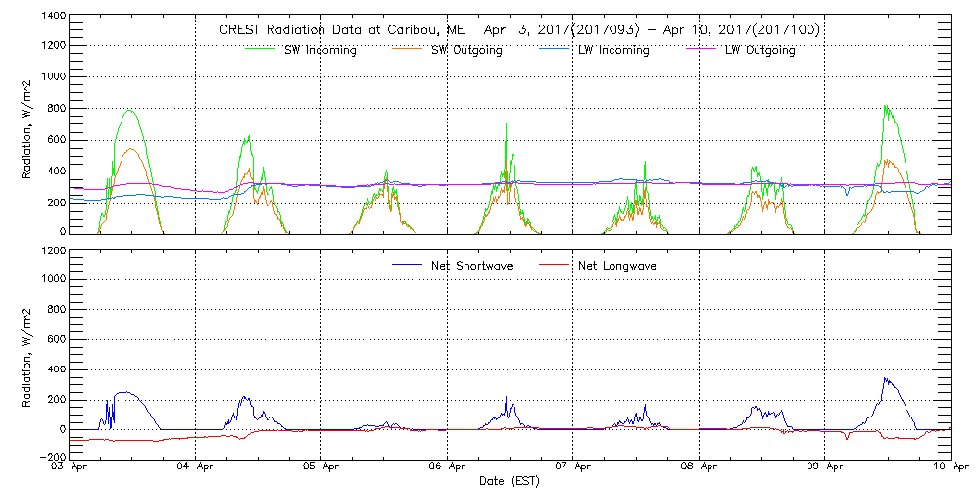Click the -200 tick on the lower y-axis

[51, 457]
